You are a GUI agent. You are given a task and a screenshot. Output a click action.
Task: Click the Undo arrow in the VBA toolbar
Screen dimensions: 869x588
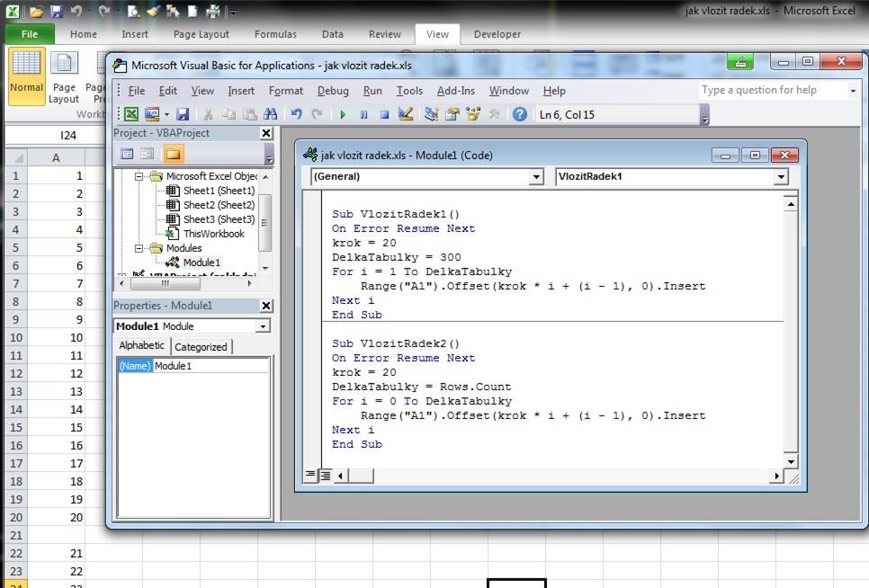pos(296,114)
